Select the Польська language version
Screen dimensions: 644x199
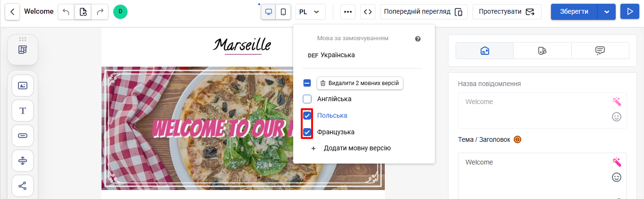point(332,115)
